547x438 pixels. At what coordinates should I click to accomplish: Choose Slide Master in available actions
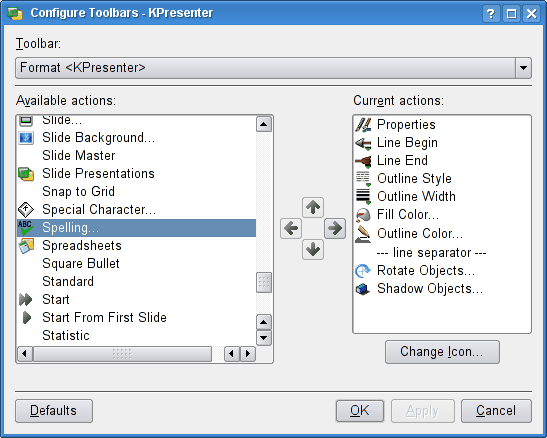click(79, 156)
